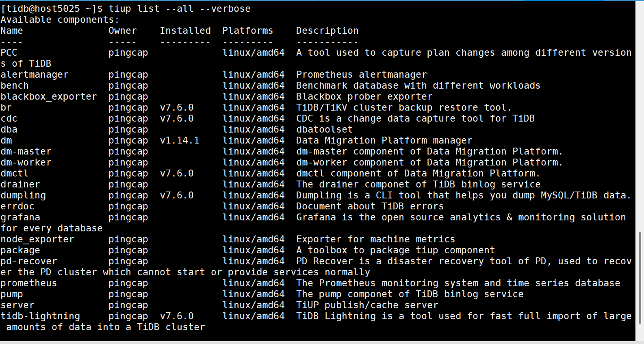Select the 'node_exporter' component name
Screen dimensions: 644x344
37,239
